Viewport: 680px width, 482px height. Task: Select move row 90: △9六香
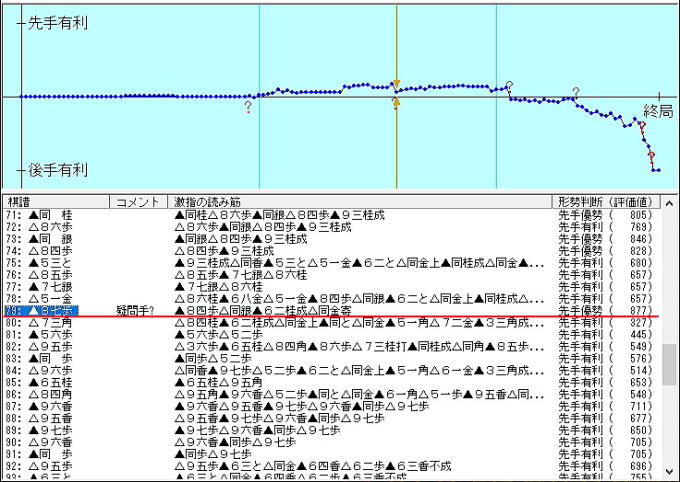tap(331, 443)
